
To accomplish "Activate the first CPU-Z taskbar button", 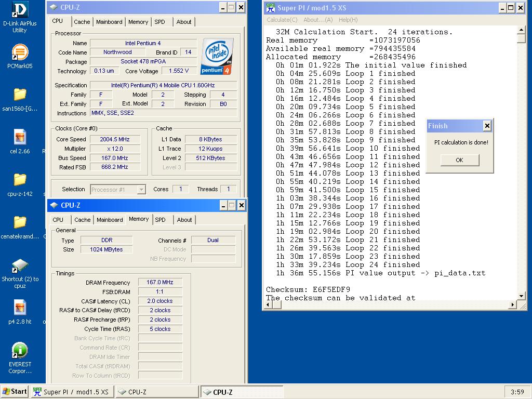I will [x=157, y=392].
